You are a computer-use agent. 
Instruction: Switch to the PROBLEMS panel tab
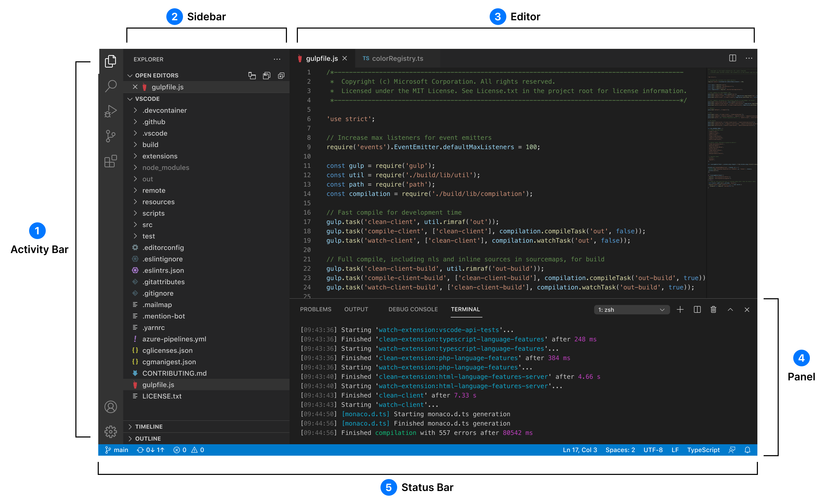click(316, 309)
